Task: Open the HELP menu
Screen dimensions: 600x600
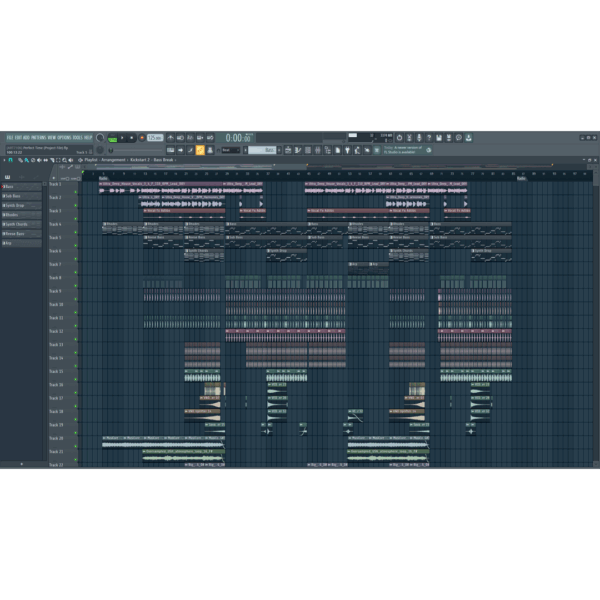Action: tap(88, 138)
